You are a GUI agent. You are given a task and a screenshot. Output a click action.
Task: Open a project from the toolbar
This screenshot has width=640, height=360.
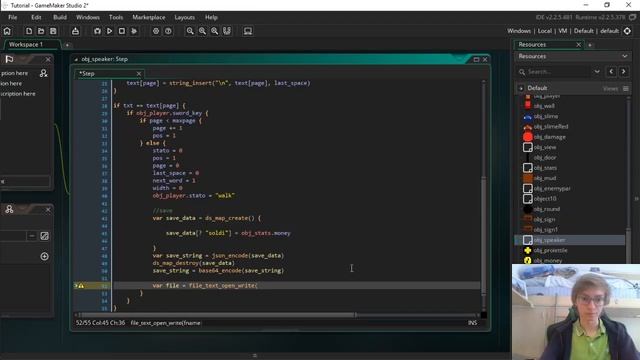pyautogui.click(x=41, y=31)
